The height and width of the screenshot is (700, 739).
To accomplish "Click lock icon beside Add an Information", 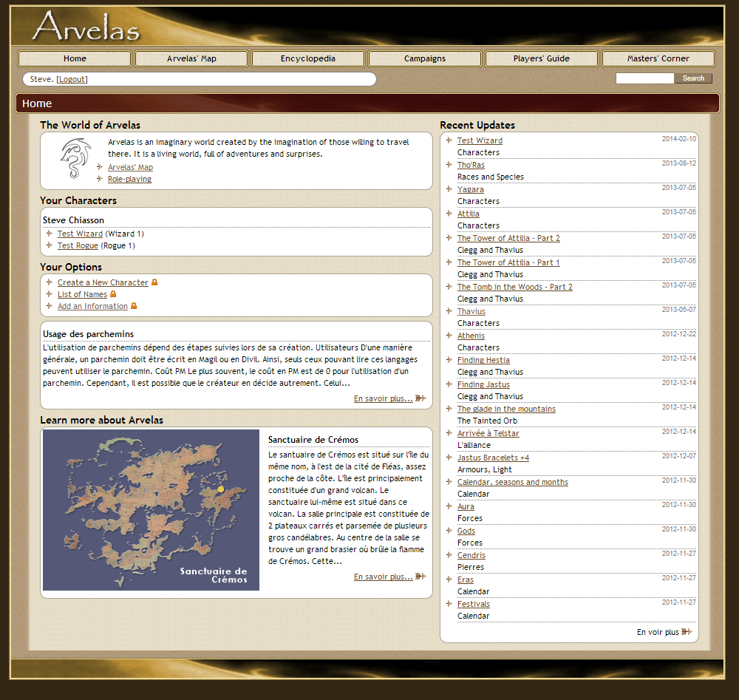I will (134, 306).
